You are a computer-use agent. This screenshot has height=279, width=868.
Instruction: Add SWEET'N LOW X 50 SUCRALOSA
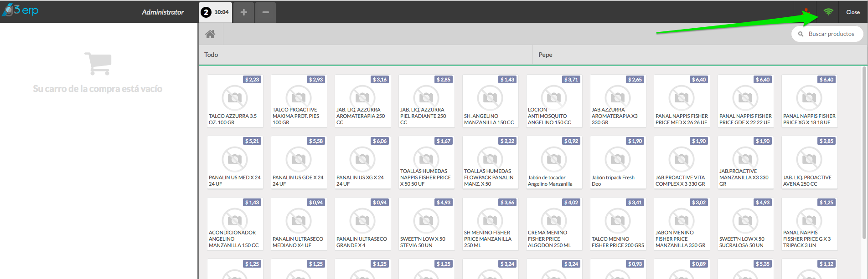pos(745,224)
